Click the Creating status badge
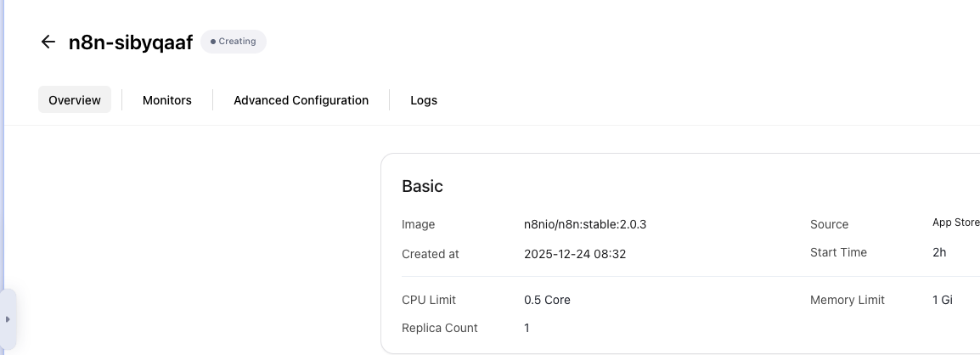980x355 pixels. [234, 42]
